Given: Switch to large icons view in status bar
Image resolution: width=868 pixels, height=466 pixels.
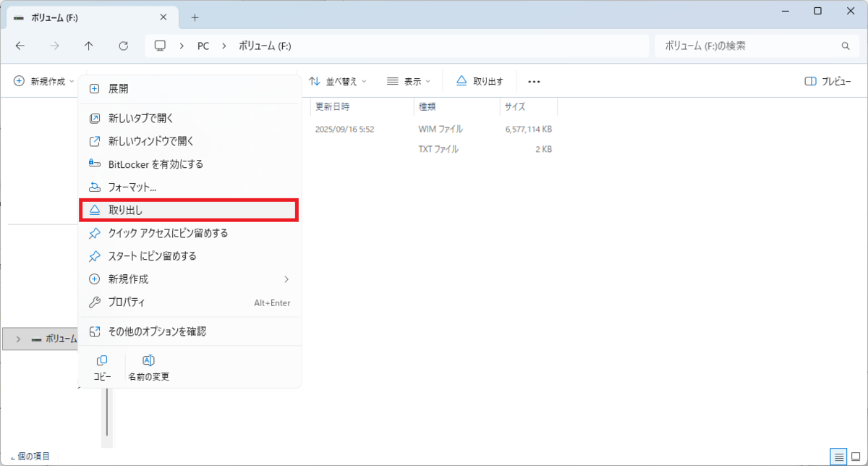Looking at the screenshot, I should tap(856, 457).
